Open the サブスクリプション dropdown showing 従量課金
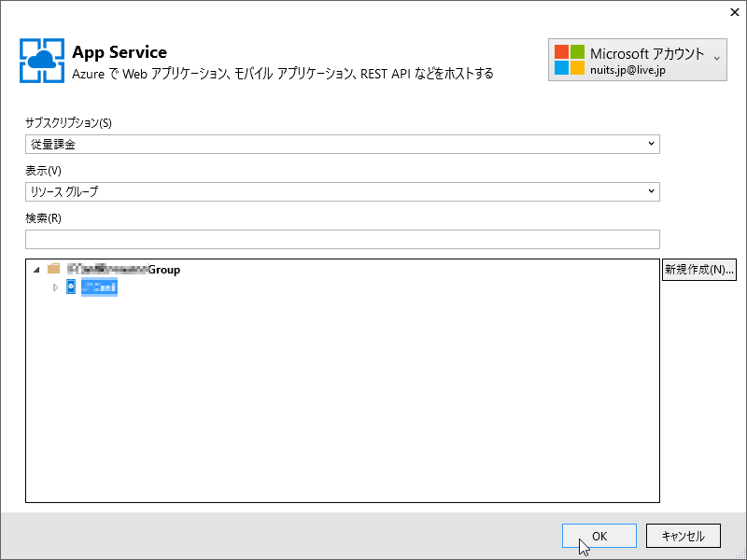This screenshot has width=747, height=560. pos(343,144)
